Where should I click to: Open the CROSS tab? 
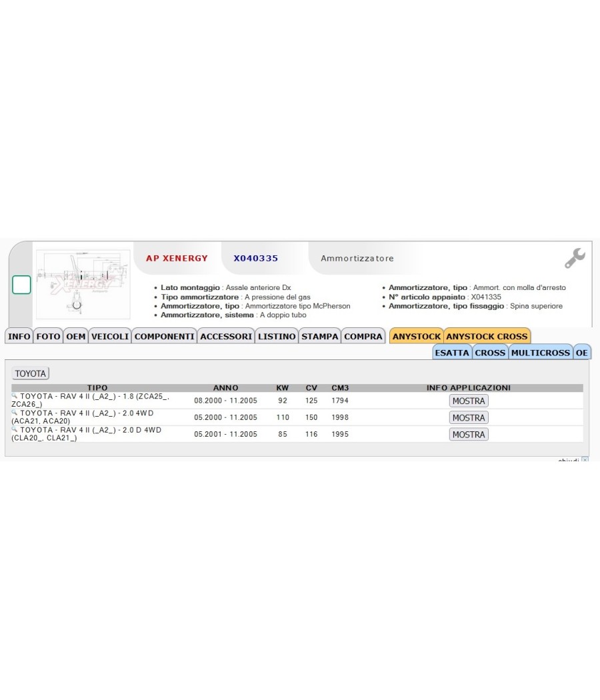pos(490,353)
